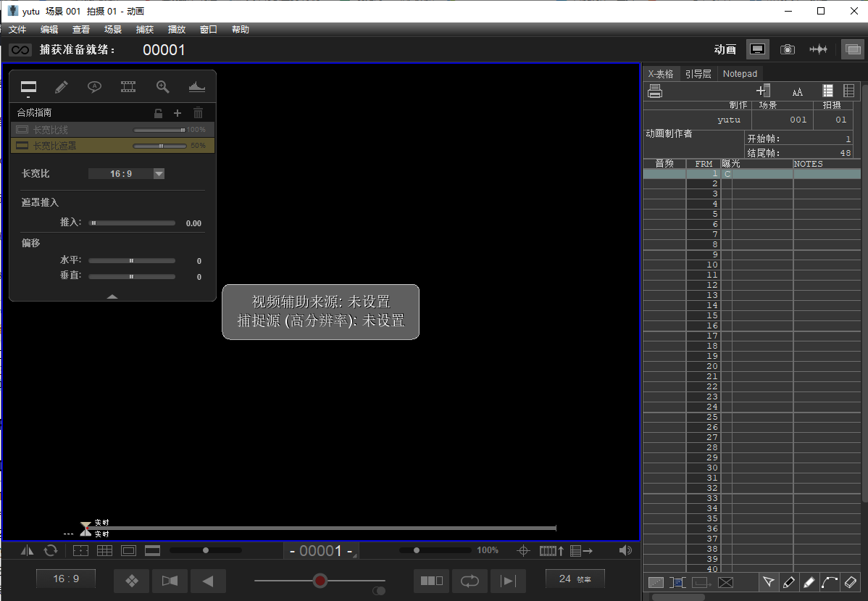Activate the magnifier zoom tool

pyautogui.click(x=162, y=87)
